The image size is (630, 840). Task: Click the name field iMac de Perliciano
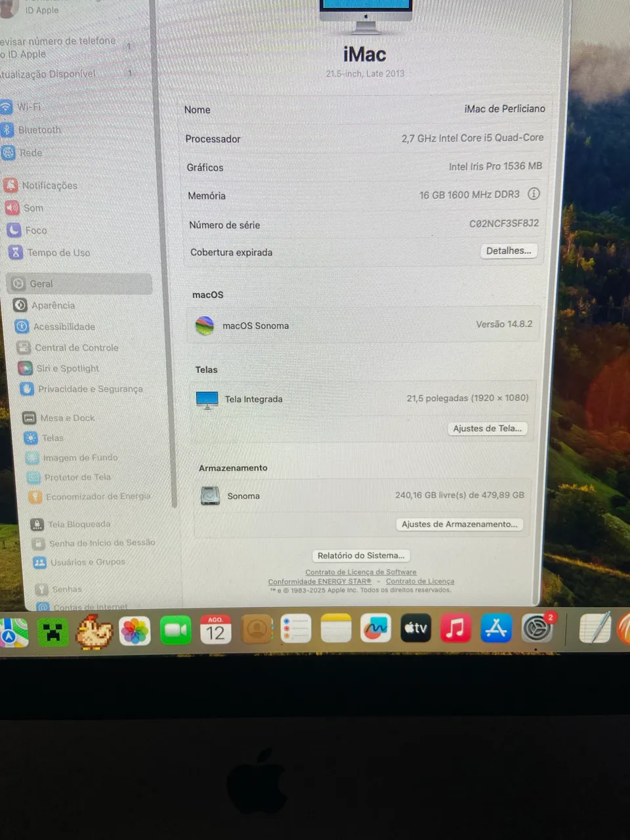coord(505,108)
